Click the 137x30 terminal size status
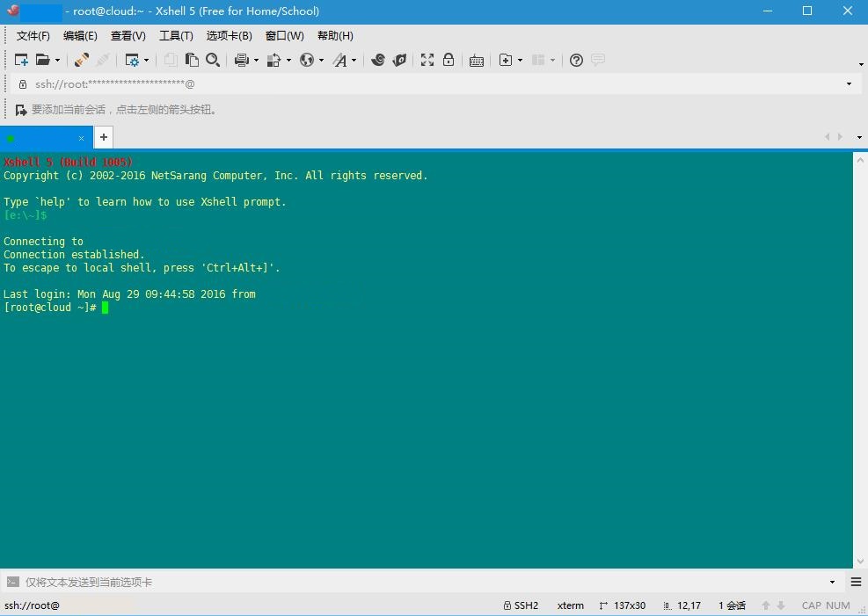Screen dimensions: 868x616 (623, 605)
